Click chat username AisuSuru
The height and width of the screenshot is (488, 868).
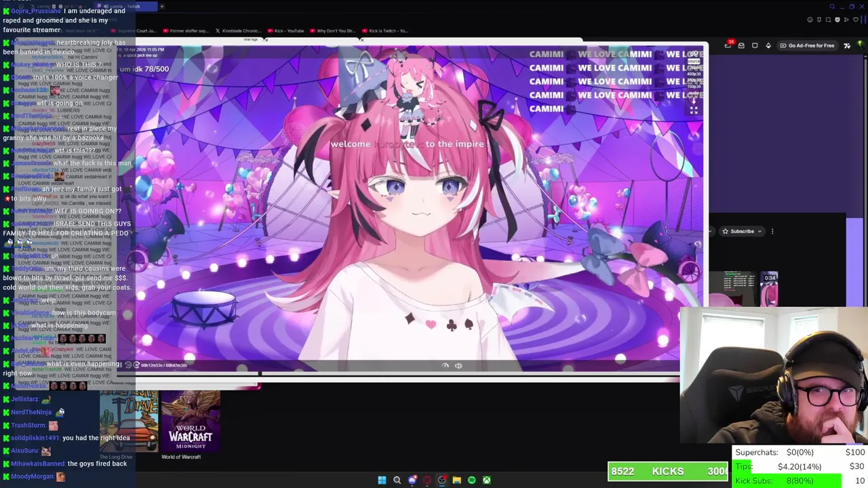(x=24, y=451)
